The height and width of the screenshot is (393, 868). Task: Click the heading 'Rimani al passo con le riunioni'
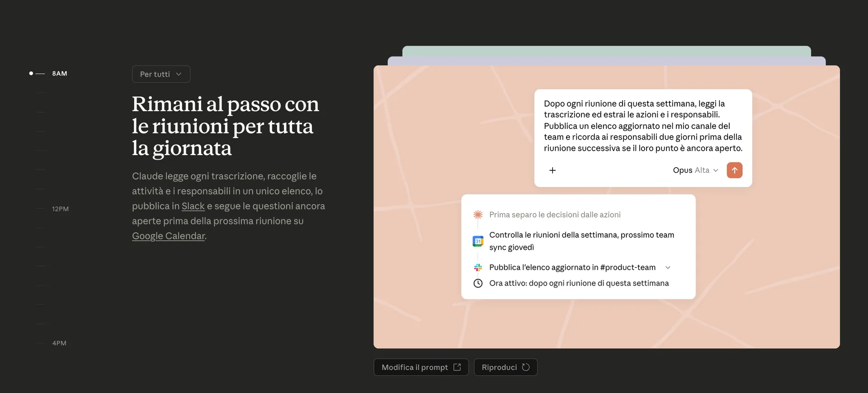pyautogui.click(x=226, y=126)
